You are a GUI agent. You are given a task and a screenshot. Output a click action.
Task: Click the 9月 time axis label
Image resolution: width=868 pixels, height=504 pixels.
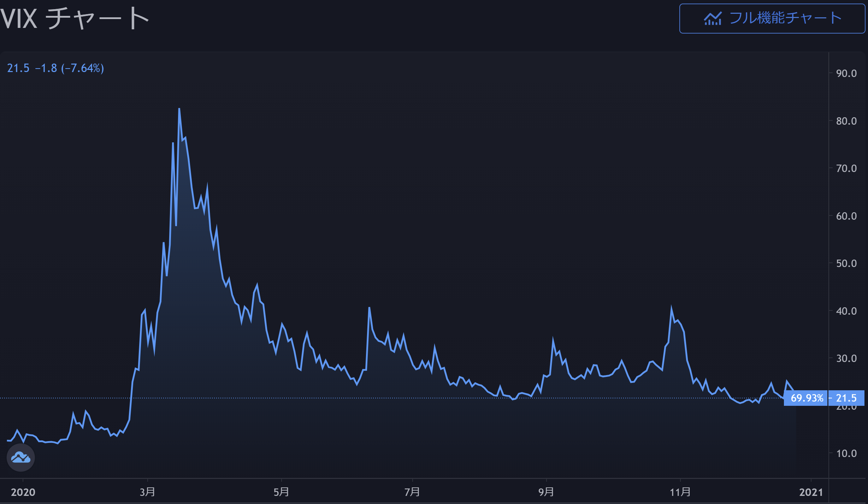(546, 492)
